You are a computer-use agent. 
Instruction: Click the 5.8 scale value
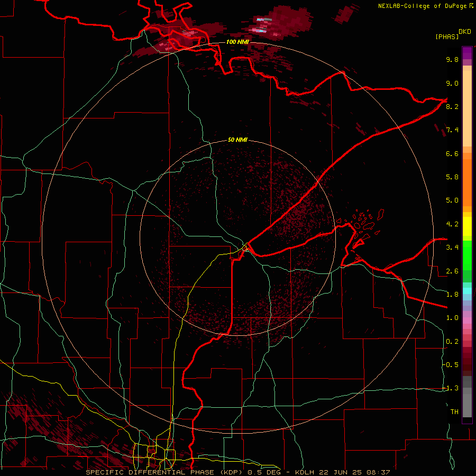point(452,177)
